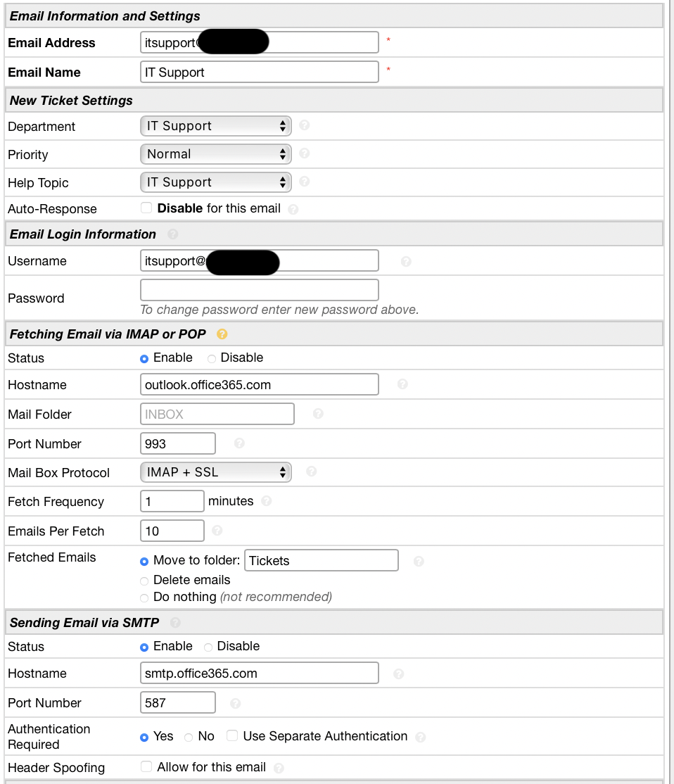Image resolution: width=674 pixels, height=784 pixels.
Task: Tick the Disable for this email auto-response checkbox
Action: 146,208
